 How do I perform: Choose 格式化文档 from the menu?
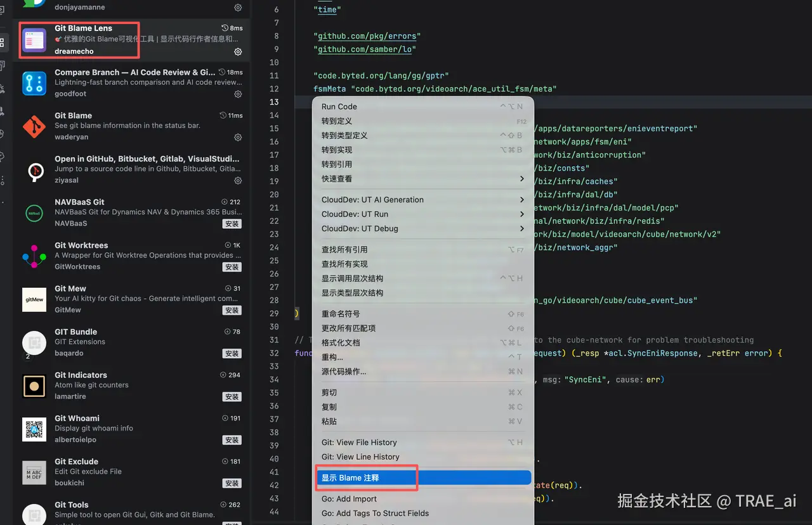(x=423, y=342)
